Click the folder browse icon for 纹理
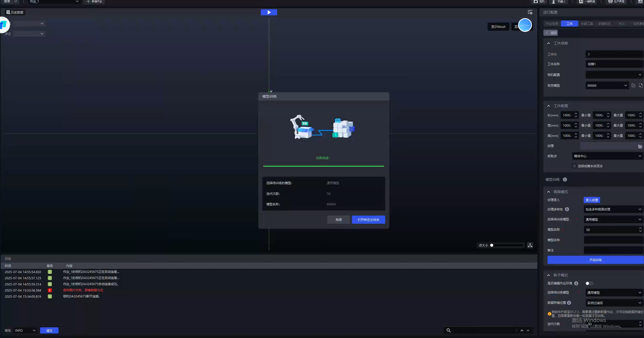Image resolution: width=644 pixels, height=338 pixels. click(640, 146)
